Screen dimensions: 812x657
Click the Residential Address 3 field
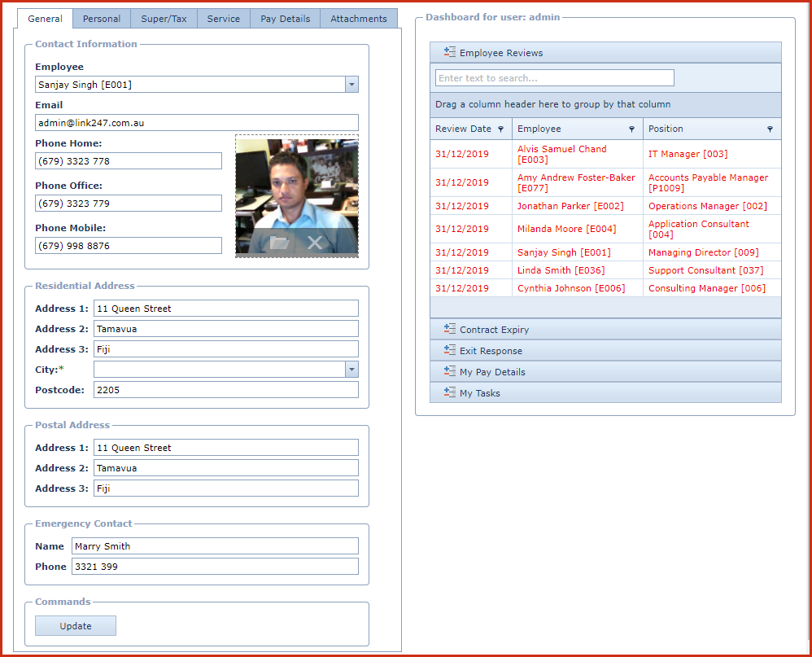tap(226, 348)
